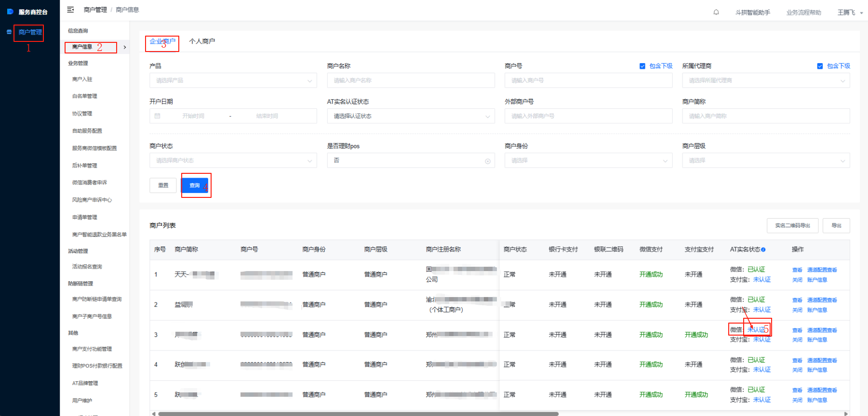868x416 pixels.
Task: Click the 商户名称 input field
Action: click(411, 80)
